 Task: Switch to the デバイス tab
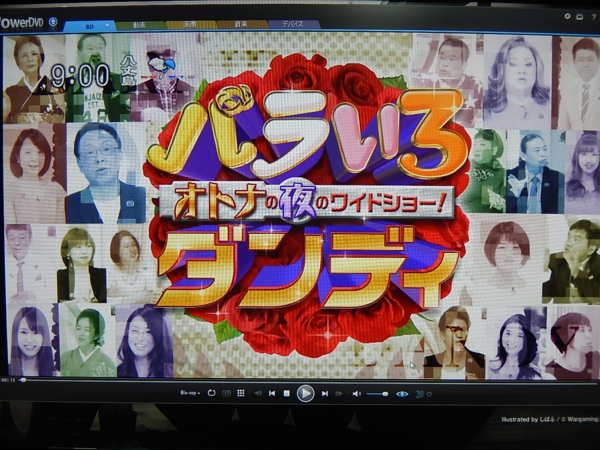tap(293, 24)
